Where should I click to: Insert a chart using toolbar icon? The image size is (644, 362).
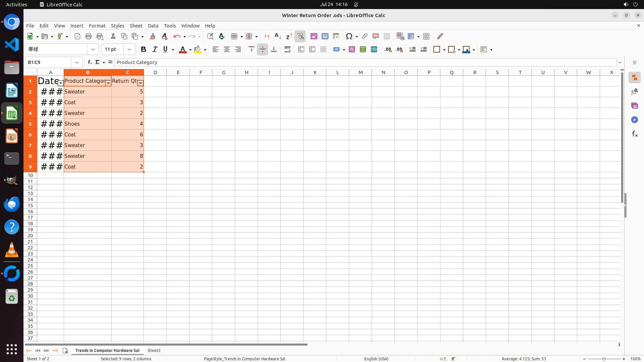point(325,36)
